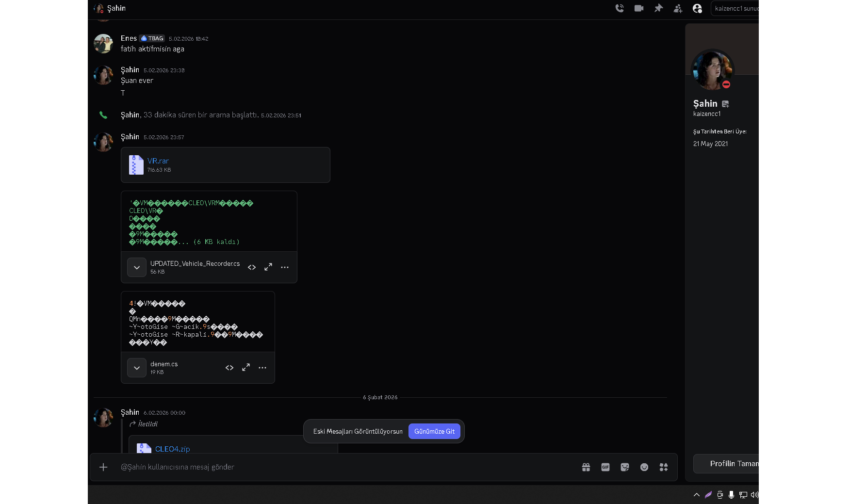The height and width of the screenshot is (504, 850).
Task: Start a voice call with Şahin
Action: [620, 8]
